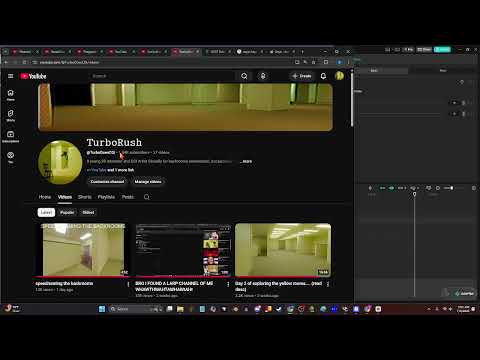Go to Home in YouTube sidebar
480x360 pixels.
coord(11,95)
